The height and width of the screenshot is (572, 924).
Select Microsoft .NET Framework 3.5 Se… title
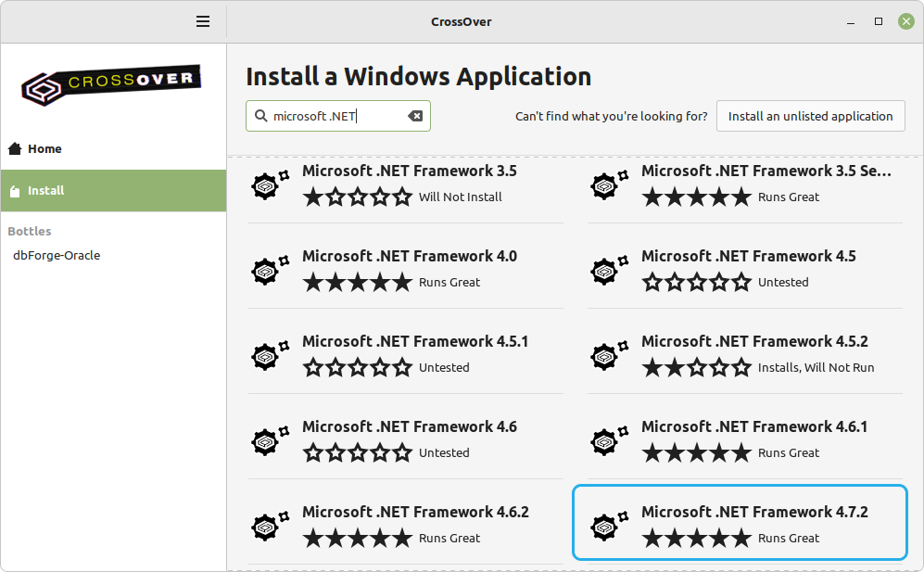(766, 171)
